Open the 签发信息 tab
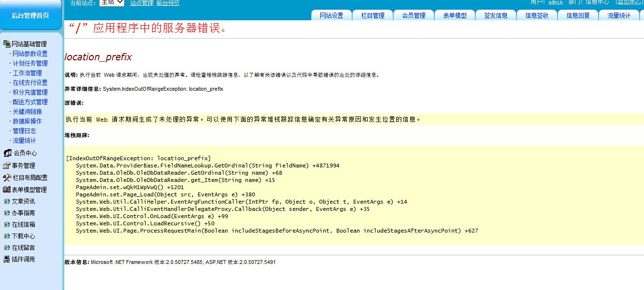 click(496, 15)
